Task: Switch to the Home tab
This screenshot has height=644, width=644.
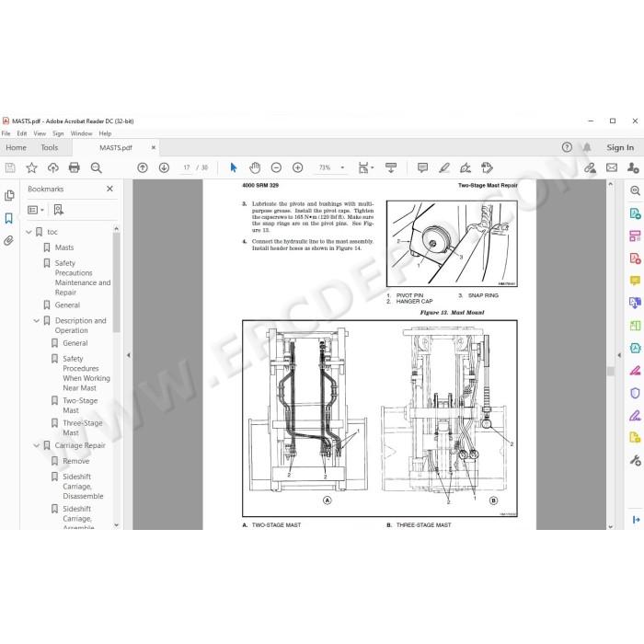Action: point(16,147)
